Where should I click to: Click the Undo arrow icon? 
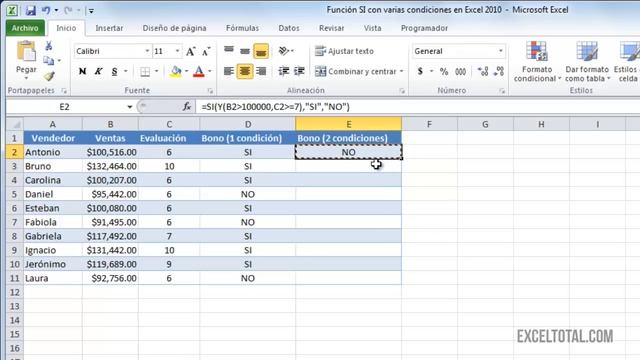click(46, 11)
